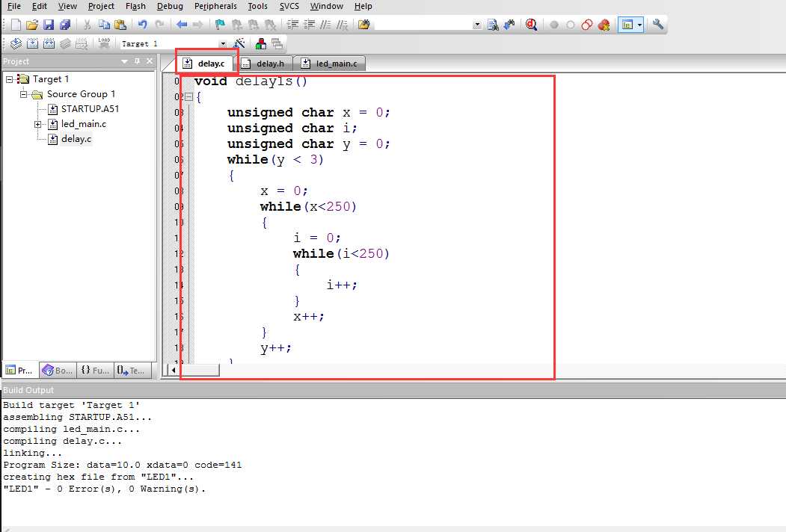
Task: Start the debug session with the magnifier d icon
Action: pos(531,25)
